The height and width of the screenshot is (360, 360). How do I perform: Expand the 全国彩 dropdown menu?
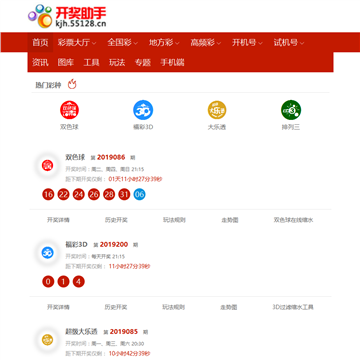122,42
